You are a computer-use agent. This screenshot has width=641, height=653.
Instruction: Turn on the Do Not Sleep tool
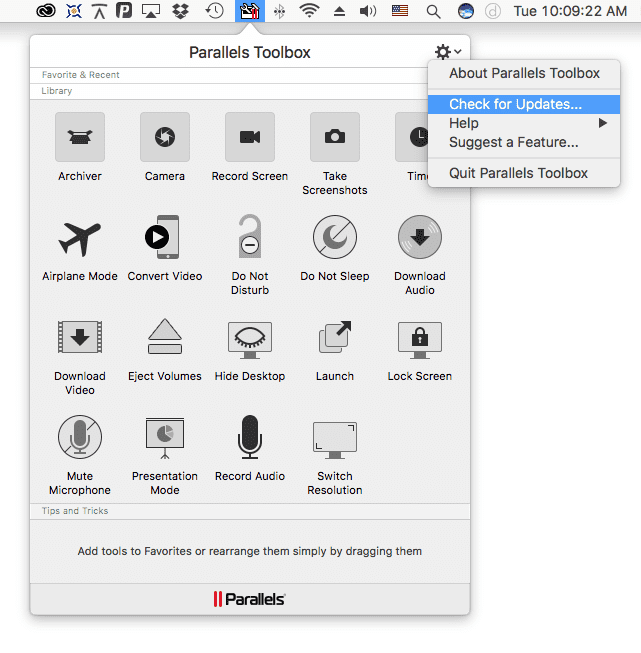tap(335, 237)
